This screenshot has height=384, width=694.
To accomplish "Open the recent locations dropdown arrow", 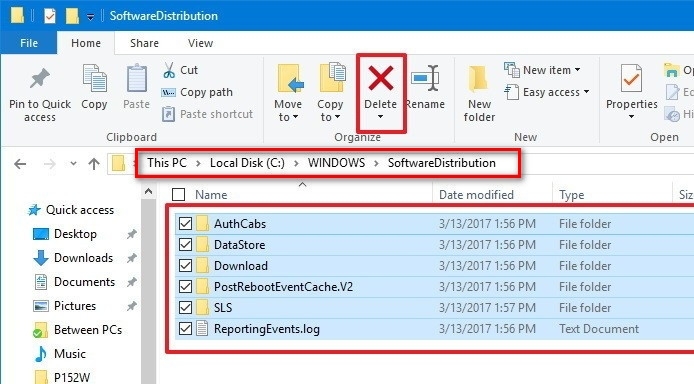I will 73,164.
